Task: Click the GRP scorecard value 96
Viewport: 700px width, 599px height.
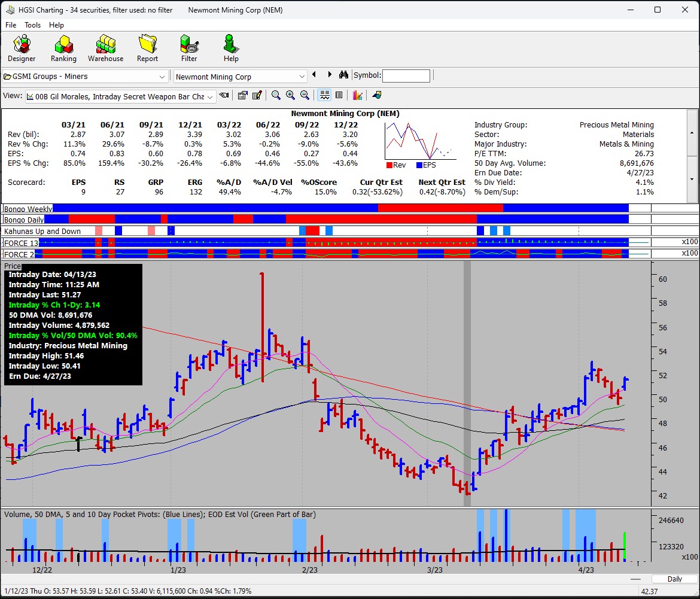Action: [158, 192]
